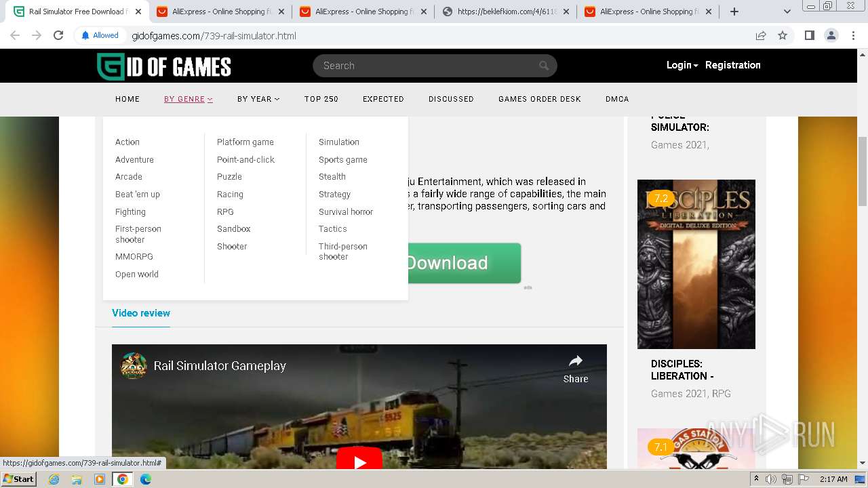Viewport: 868px width, 488px height.
Task: Open the Video review tab
Action: point(141,313)
